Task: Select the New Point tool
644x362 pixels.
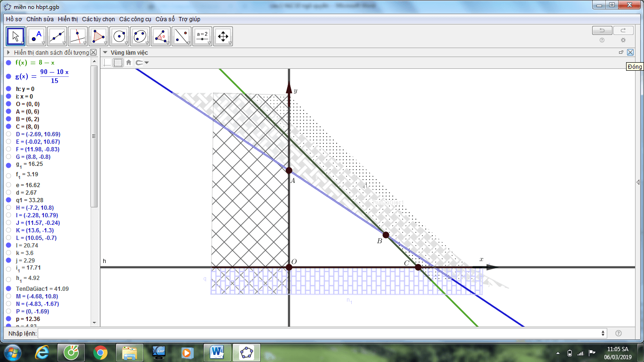Action: [36, 36]
